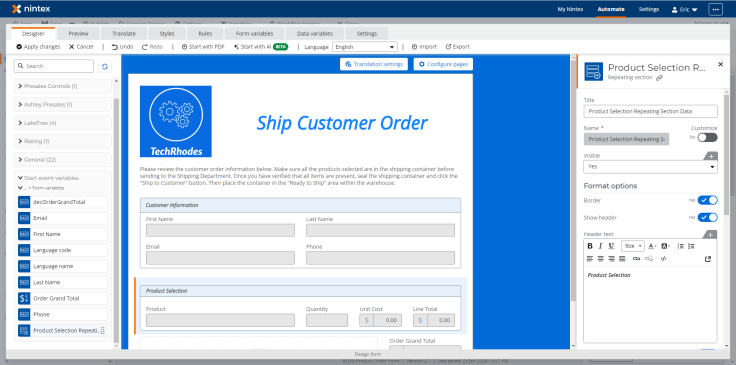
Task: Add variable plus tab above Header text
Action: [x=711, y=235]
